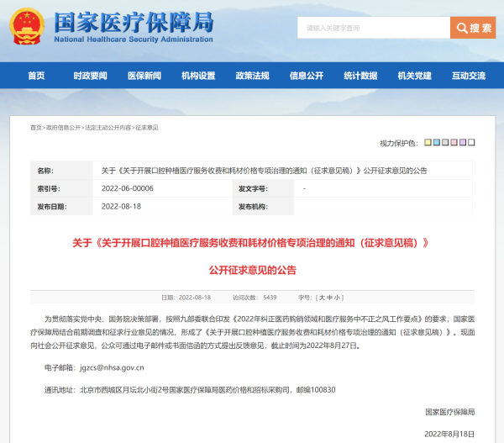Click the keyword search input field
Viewport: 504px width, 443px height.
[x=373, y=28]
